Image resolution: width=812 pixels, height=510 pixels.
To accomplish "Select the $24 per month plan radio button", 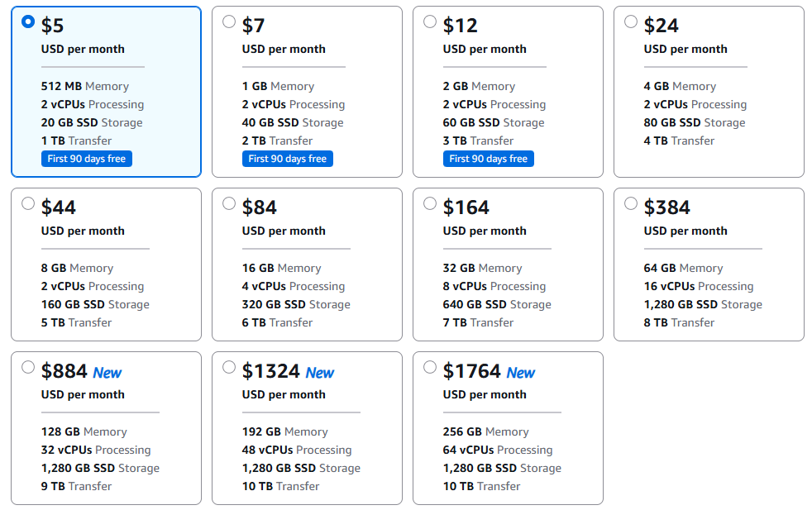I will pyautogui.click(x=630, y=23).
